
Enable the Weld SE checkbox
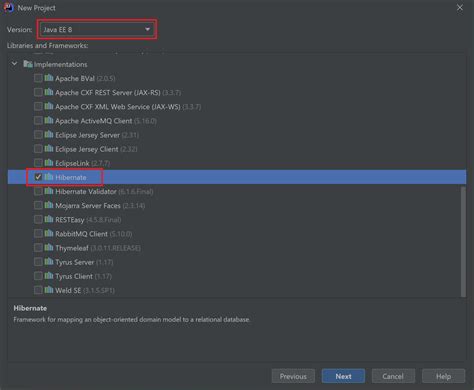pos(38,290)
